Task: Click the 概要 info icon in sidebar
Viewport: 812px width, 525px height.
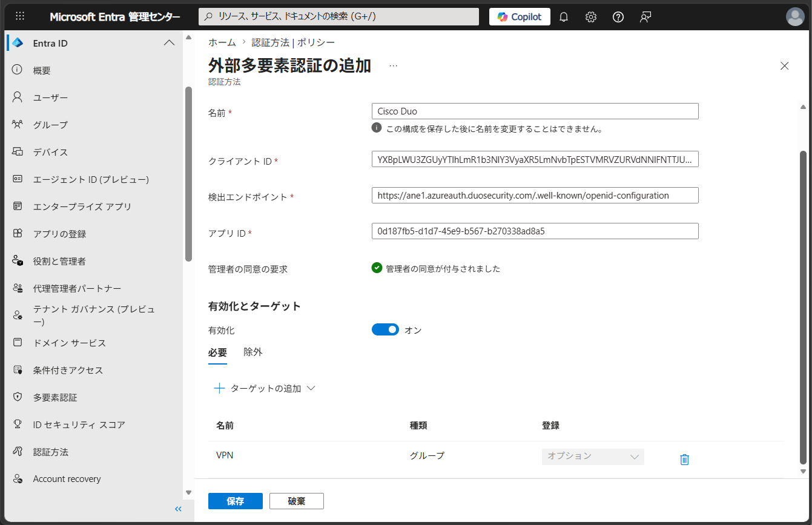Action: click(x=18, y=70)
